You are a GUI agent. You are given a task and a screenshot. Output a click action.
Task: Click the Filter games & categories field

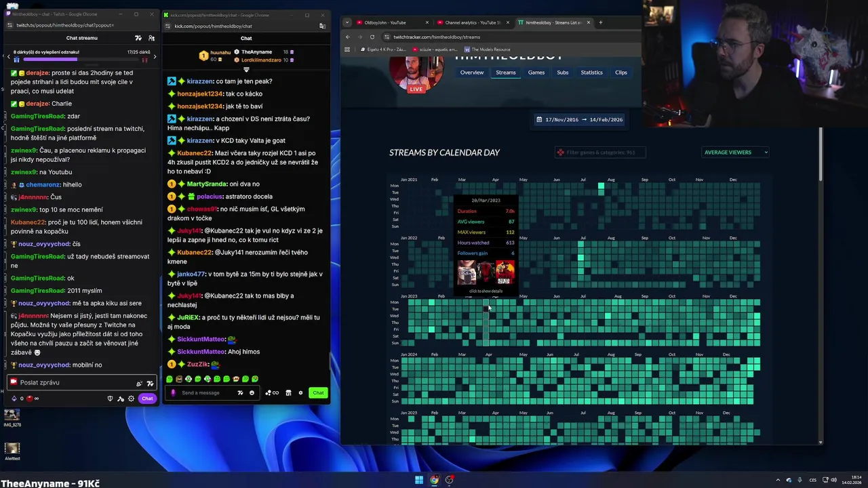point(600,152)
